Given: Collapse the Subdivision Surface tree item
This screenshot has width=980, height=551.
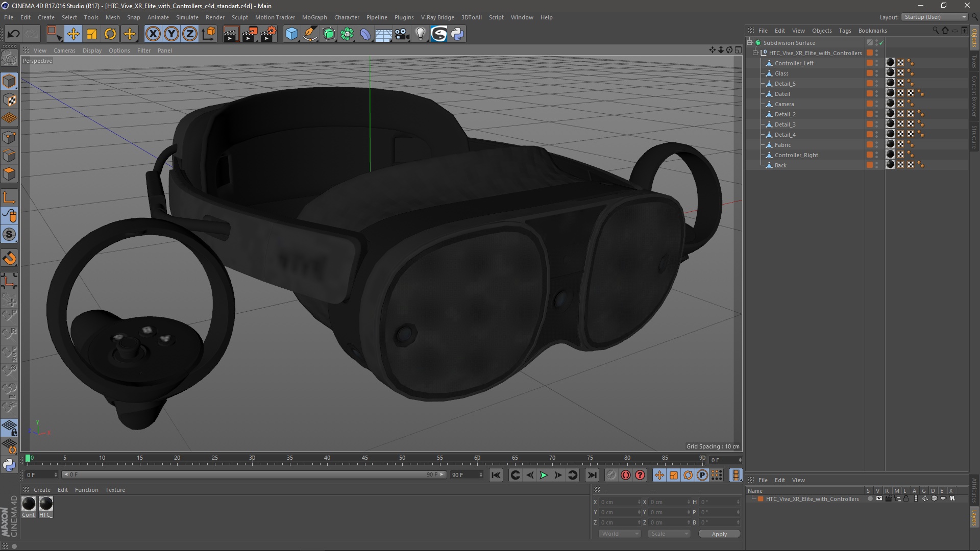Looking at the screenshot, I should (x=750, y=42).
